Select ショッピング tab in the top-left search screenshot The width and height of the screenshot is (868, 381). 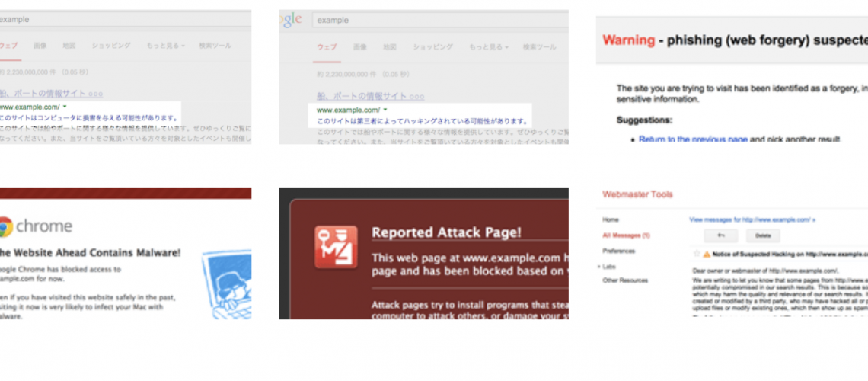(110, 46)
